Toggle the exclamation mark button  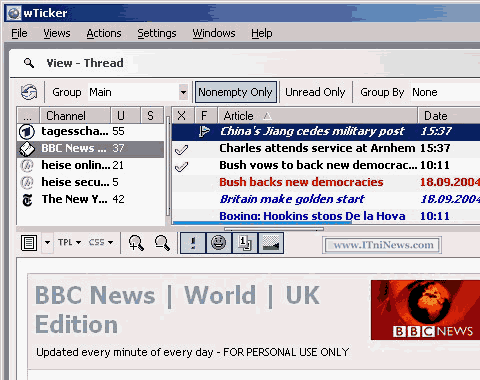click(x=193, y=243)
